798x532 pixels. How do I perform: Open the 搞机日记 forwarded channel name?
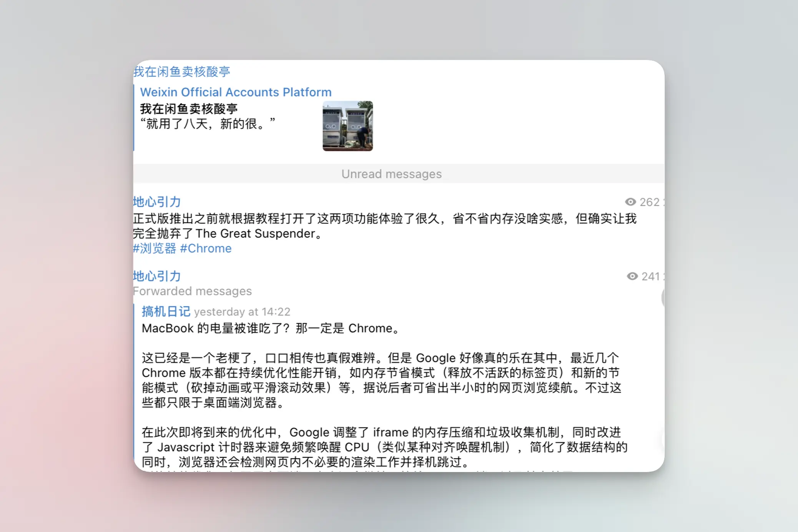point(166,311)
